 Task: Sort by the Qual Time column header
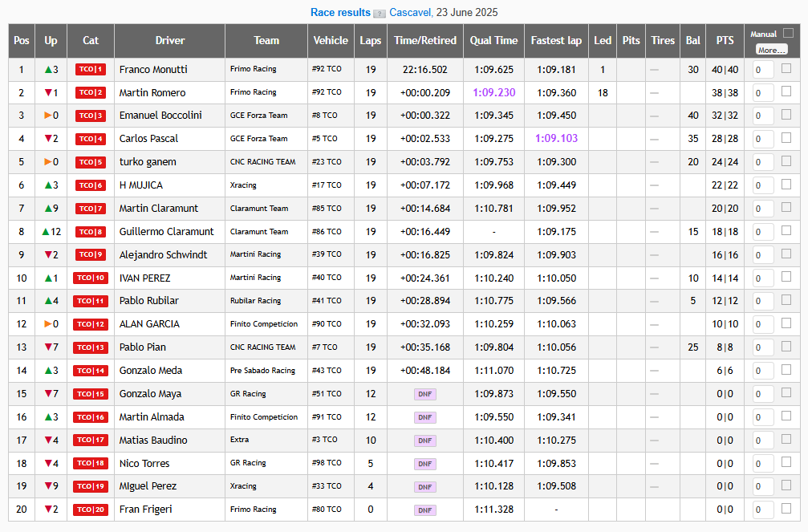pos(493,40)
